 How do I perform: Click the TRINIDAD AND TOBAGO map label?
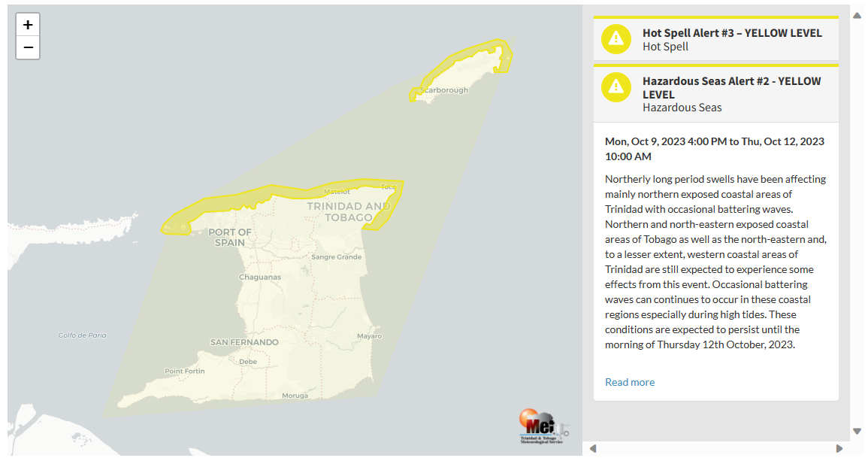pyautogui.click(x=348, y=211)
